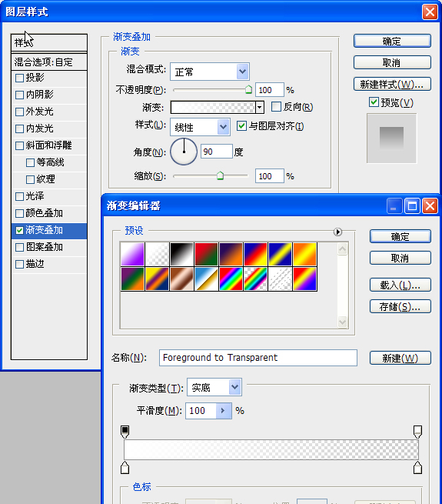The image size is (442, 504).
Task: Click the 载入(L)... button
Action: 400,285
